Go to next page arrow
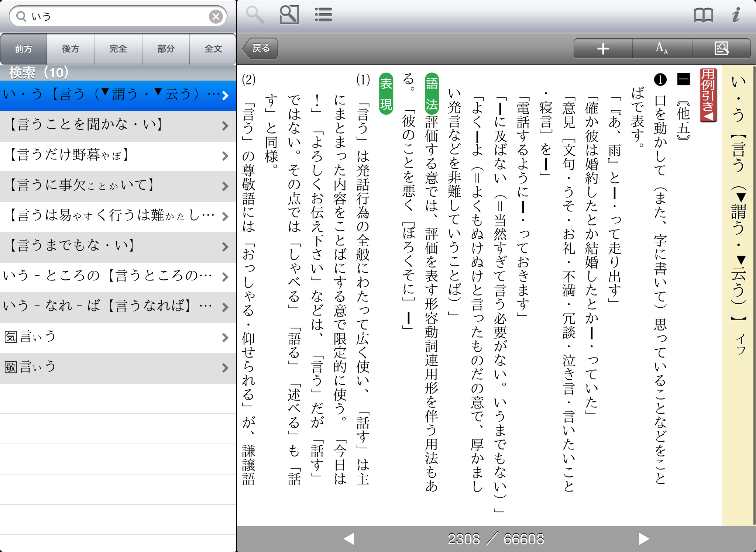 [644, 539]
